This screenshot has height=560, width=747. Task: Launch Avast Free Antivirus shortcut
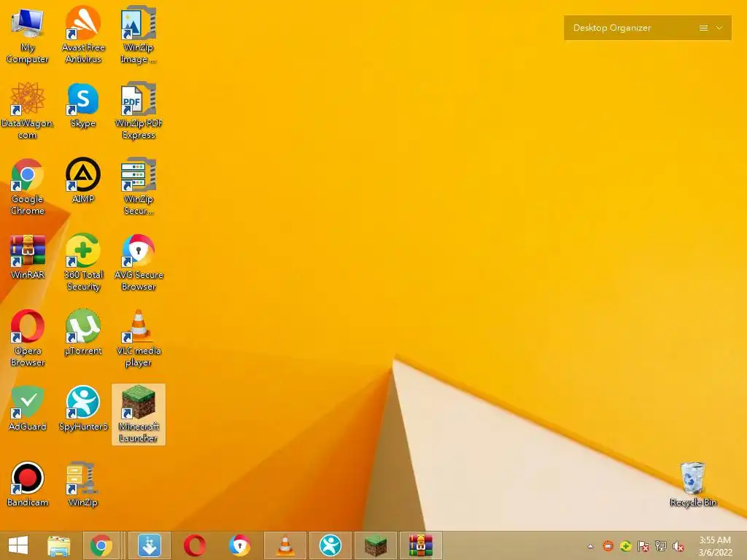[x=83, y=35]
